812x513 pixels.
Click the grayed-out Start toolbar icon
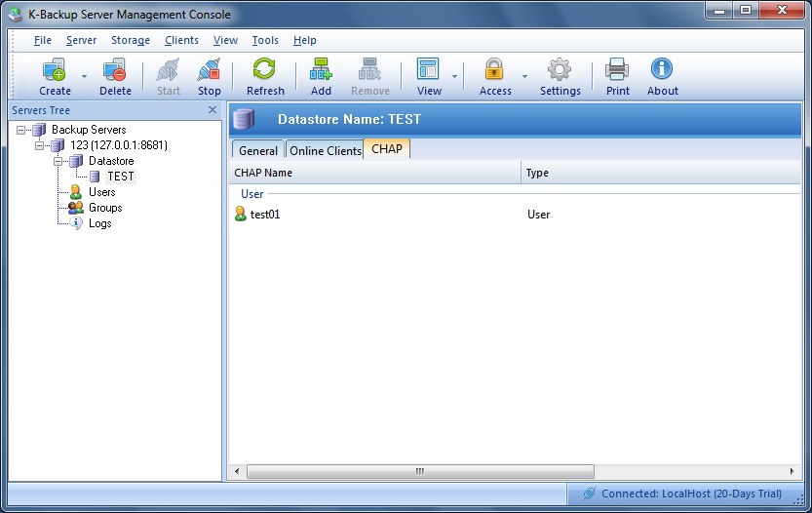pyautogui.click(x=168, y=69)
